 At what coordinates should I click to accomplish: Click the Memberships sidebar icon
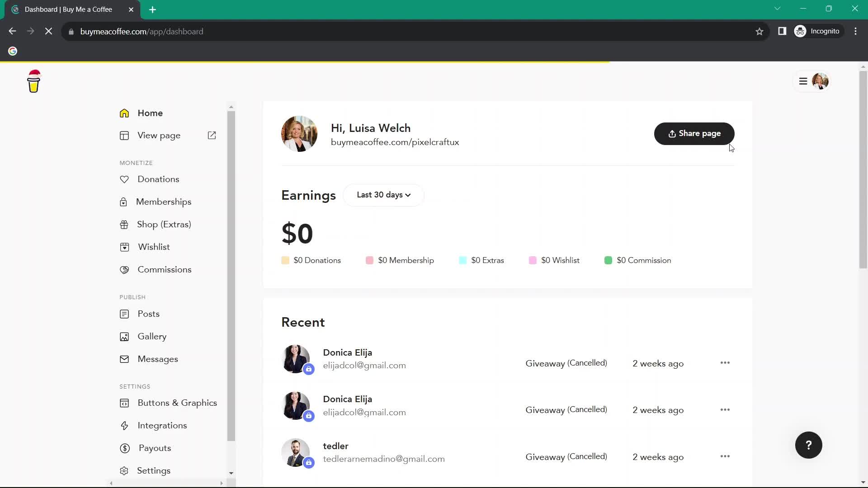tap(123, 202)
